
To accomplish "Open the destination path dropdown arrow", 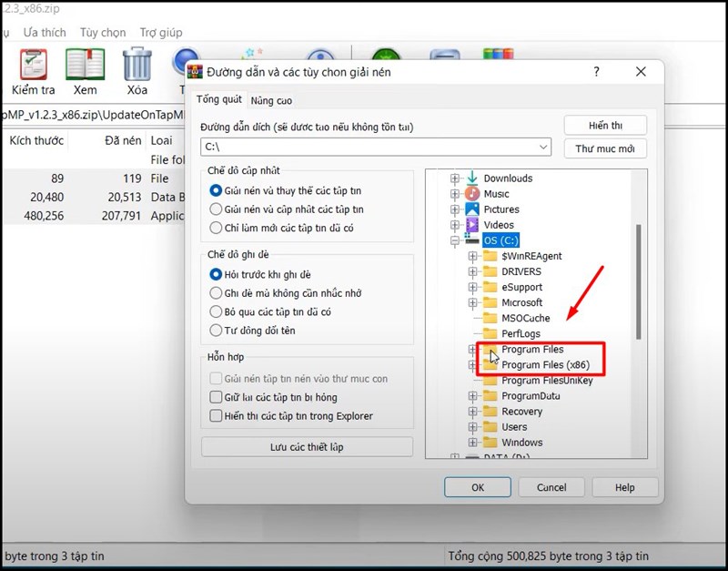I will 543,147.
